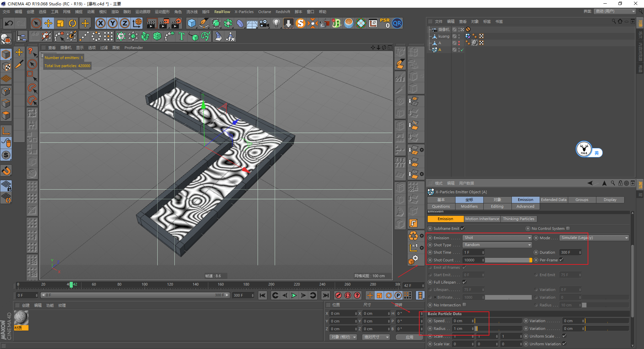Viewport: 644px width, 349px height.
Task: Open the 启动(用户) layout dropdown
Action: click(x=615, y=11)
